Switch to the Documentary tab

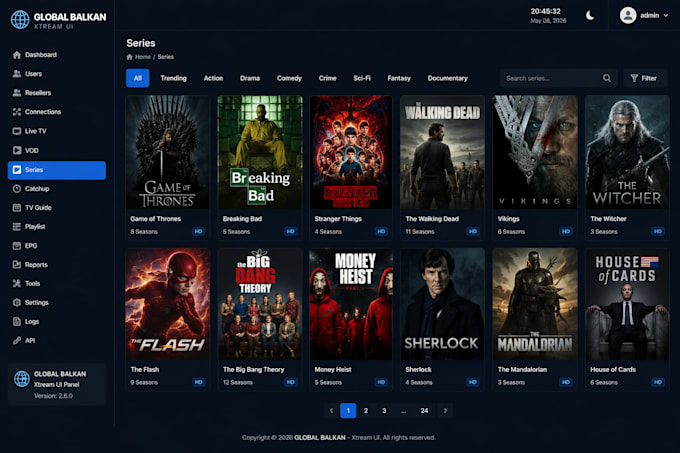point(448,78)
